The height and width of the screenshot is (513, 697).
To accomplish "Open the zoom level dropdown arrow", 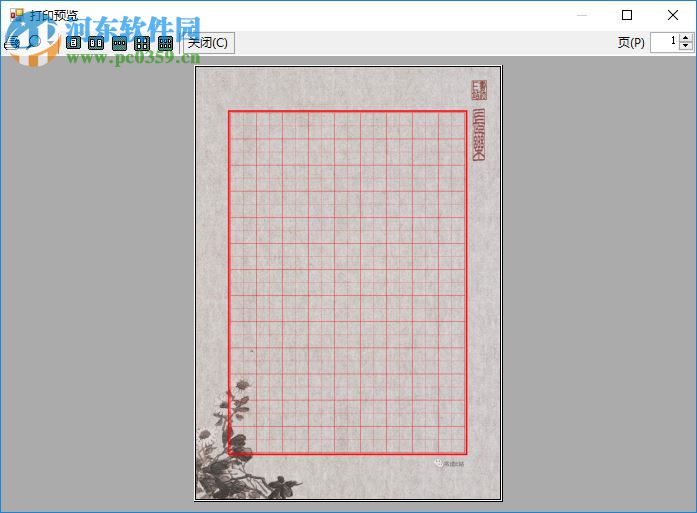I will point(52,43).
